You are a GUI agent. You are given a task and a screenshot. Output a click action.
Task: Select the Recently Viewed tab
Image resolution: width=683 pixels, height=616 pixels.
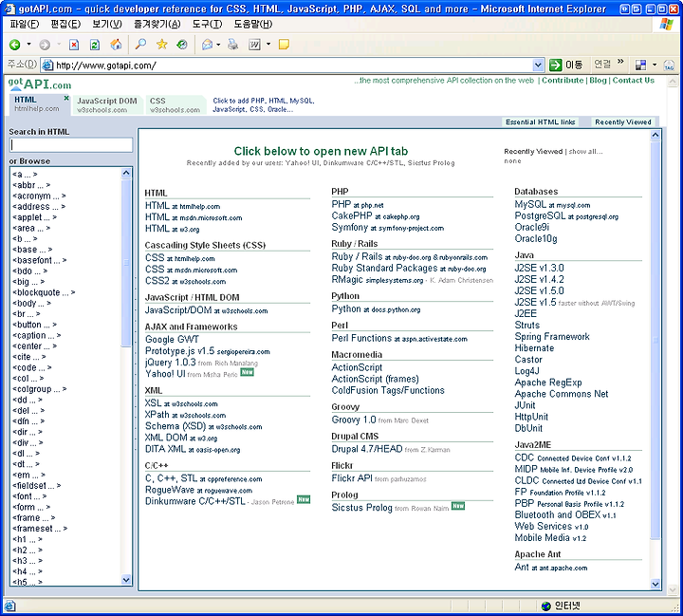coord(623,122)
